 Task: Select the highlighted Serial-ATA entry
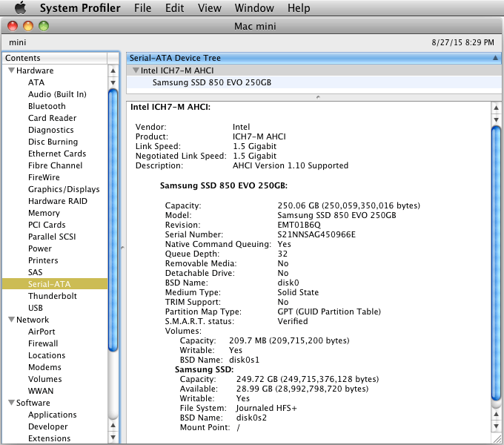pos(55,284)
